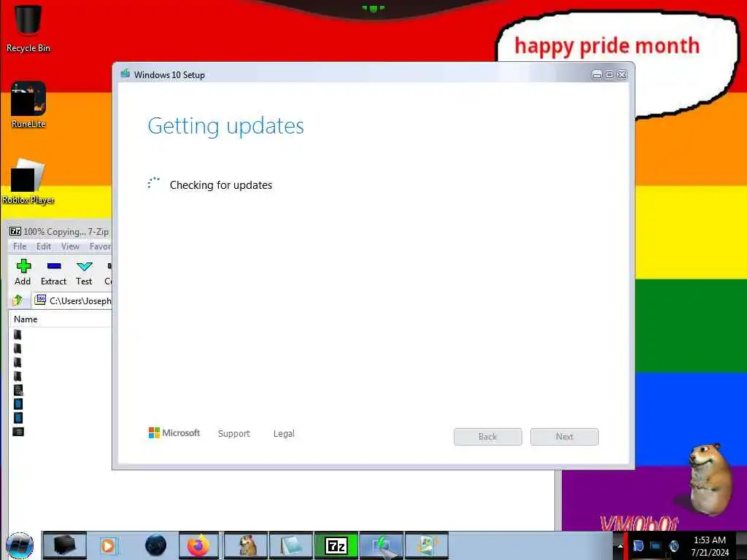This screenshot has width=747, height=560.
Task: Click 7-Zip title bar icon
Action: [x=15, y=231]
